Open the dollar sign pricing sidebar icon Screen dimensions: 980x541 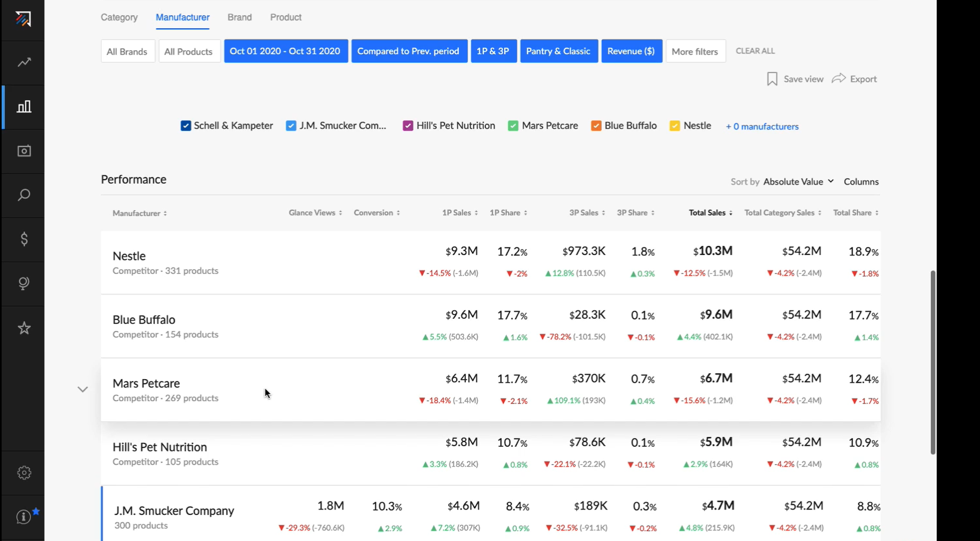24,239
